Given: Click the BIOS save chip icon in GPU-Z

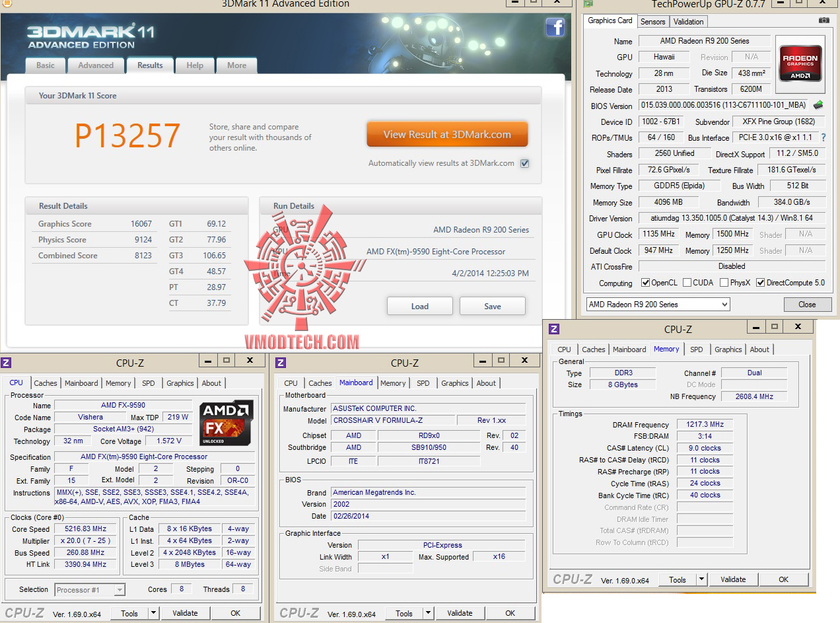Looking at the screenshot, I should point(818,105).
